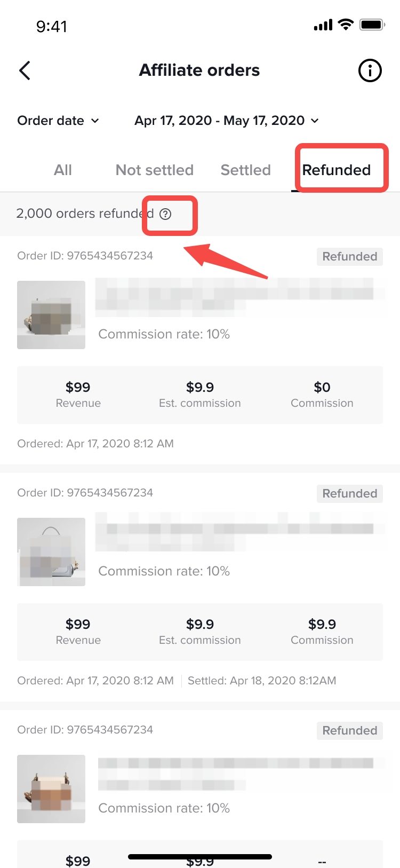The image size is (400, 868).
Task: Tap the battery status icon
Action: coord(372,25)
